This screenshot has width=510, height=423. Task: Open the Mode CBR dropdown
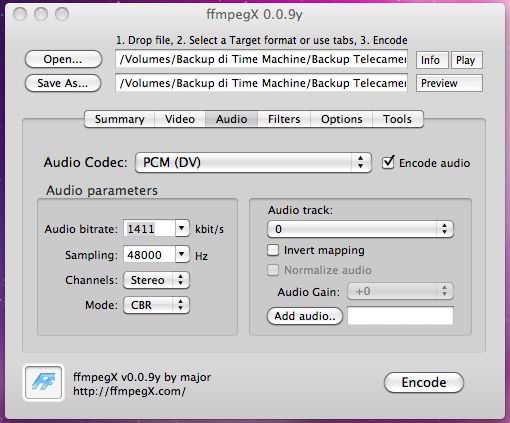pos(156,305)
